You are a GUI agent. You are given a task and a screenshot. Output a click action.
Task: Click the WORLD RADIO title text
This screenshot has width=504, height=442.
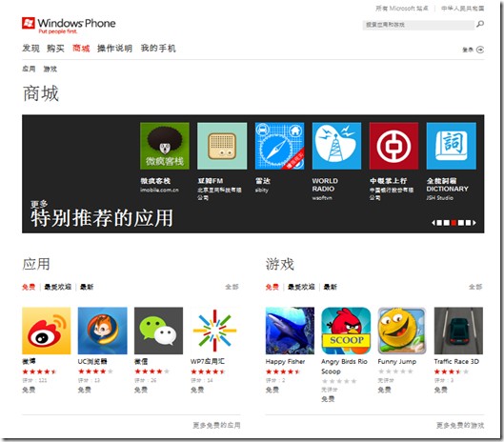pyautogui.click(x=325, y=185)
